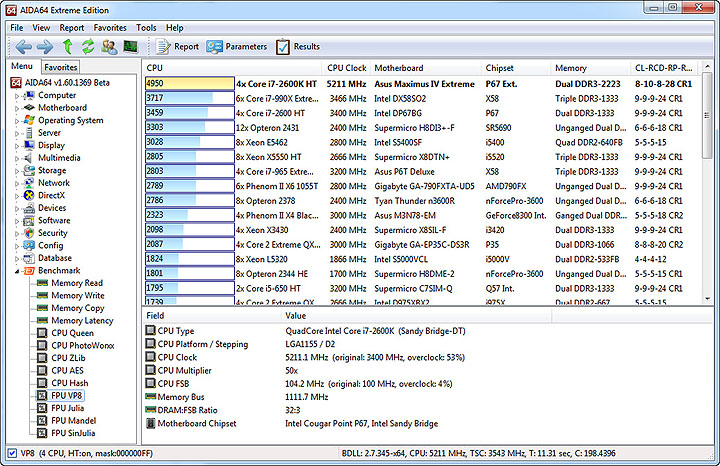The image size is (720, 466).
Task: Expand the Server tree node
Action: (17, 134)
